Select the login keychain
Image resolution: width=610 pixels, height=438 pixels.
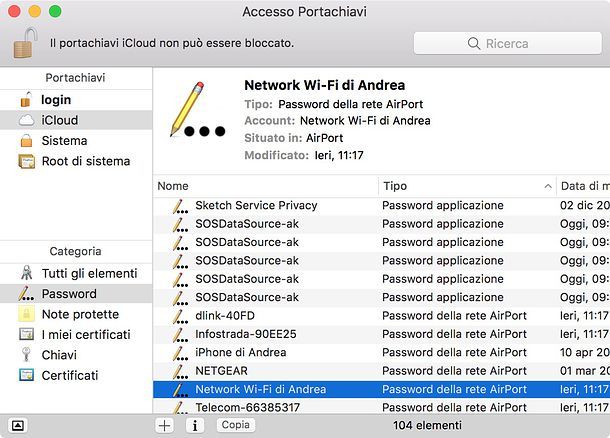point(76,100)
